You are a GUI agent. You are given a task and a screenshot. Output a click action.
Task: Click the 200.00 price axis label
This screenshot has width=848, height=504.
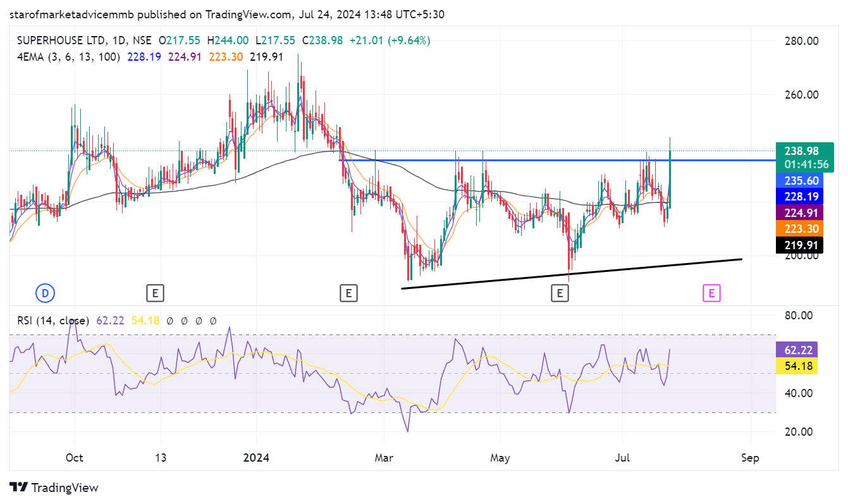click(801, 255)
